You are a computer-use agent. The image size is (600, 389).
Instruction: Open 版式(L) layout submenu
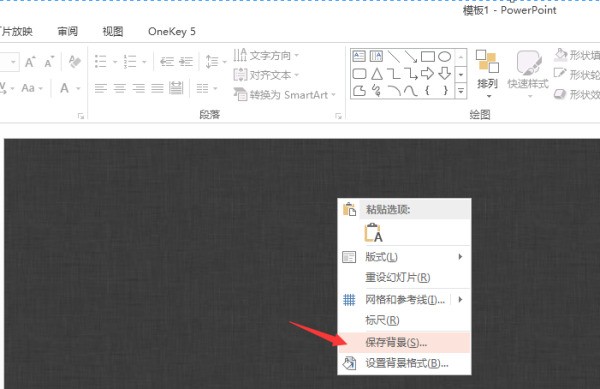(x=404, y=257)
